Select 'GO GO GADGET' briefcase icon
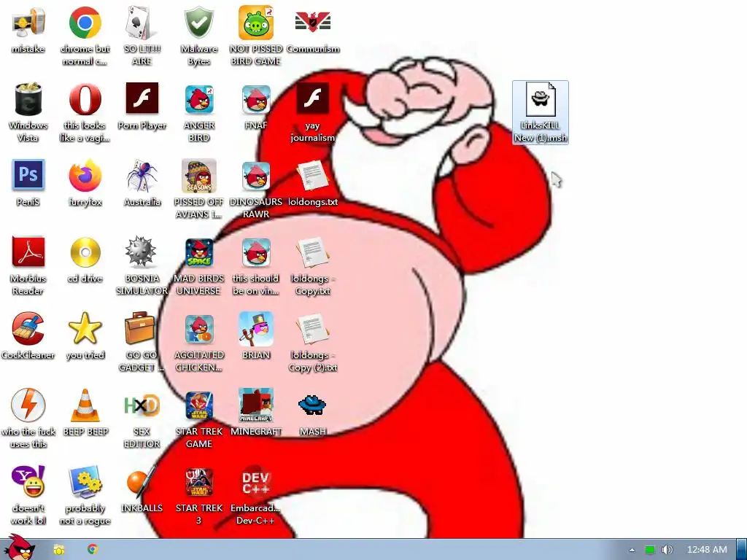Image resolution: width=747 pixels, height=560 pixels. 141,329
